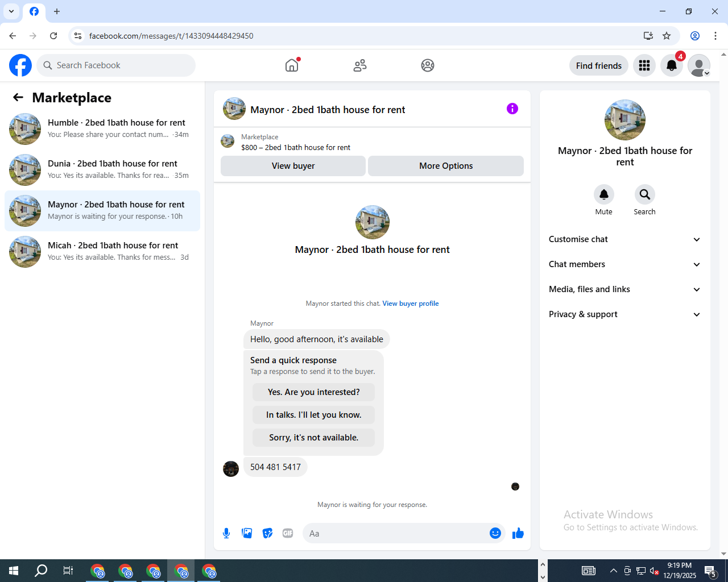Open the View buyer profile link
Viewport: 728px width, 582px height.
pyautogui.click(x=411, y=304)
